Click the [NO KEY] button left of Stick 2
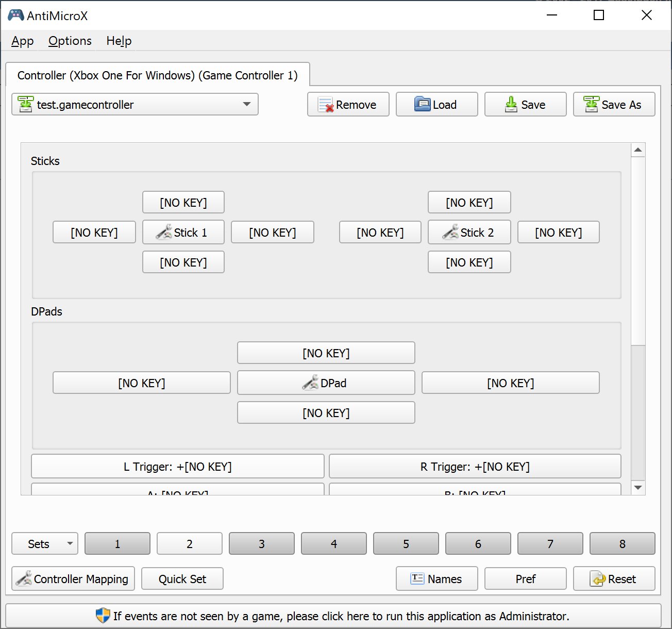This screenshot has width=672, height=629. tap(380, 233)
